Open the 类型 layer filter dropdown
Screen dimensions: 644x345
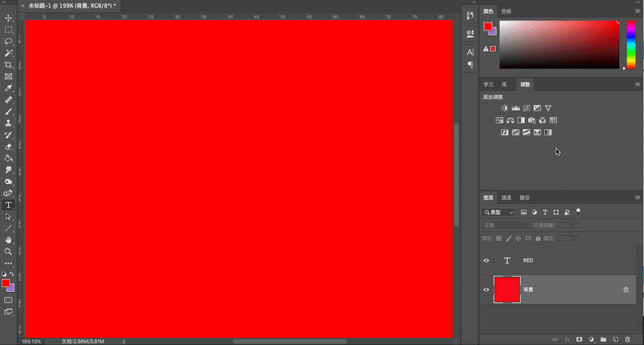click(498, 212)
